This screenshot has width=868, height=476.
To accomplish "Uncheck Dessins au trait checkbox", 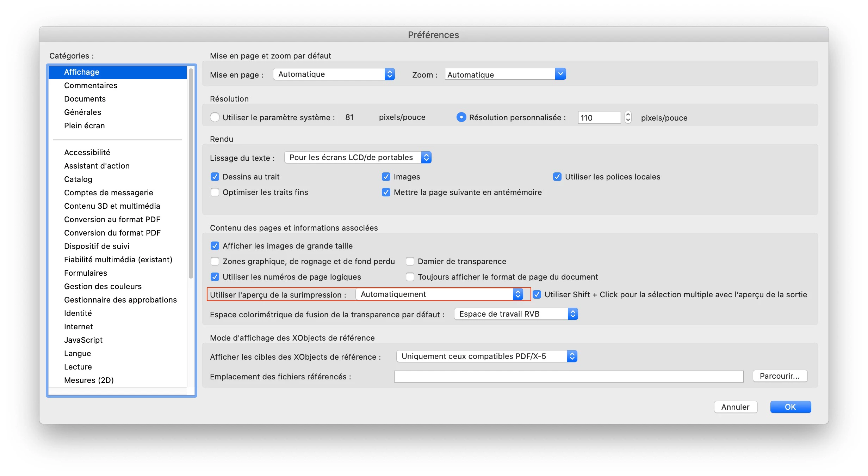I will (x=215, y=177).
